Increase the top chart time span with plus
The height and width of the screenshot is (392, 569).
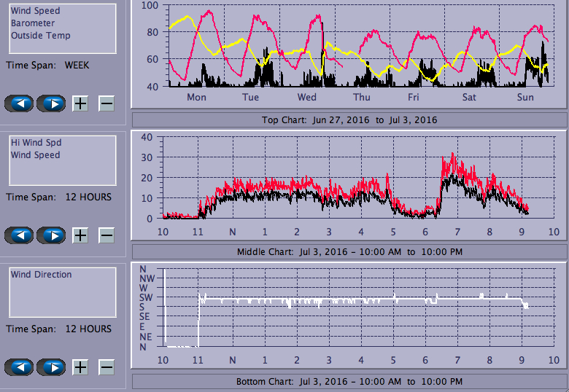pyautogui.click(x=80, y=103)
